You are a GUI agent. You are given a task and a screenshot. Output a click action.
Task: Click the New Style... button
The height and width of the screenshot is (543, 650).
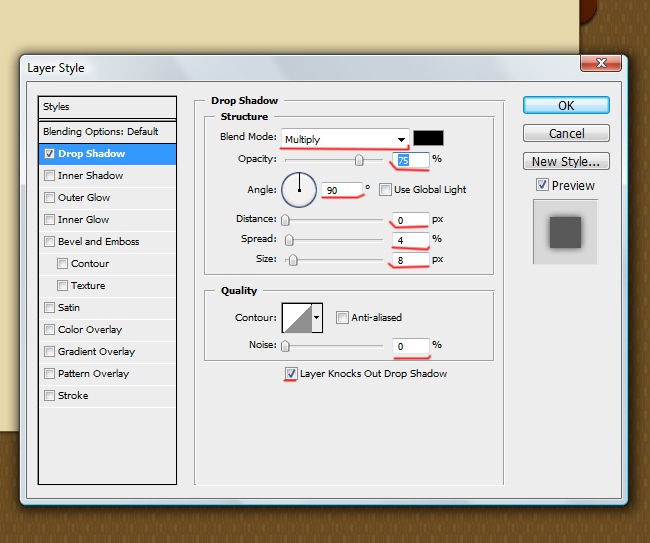coord(566,161)
